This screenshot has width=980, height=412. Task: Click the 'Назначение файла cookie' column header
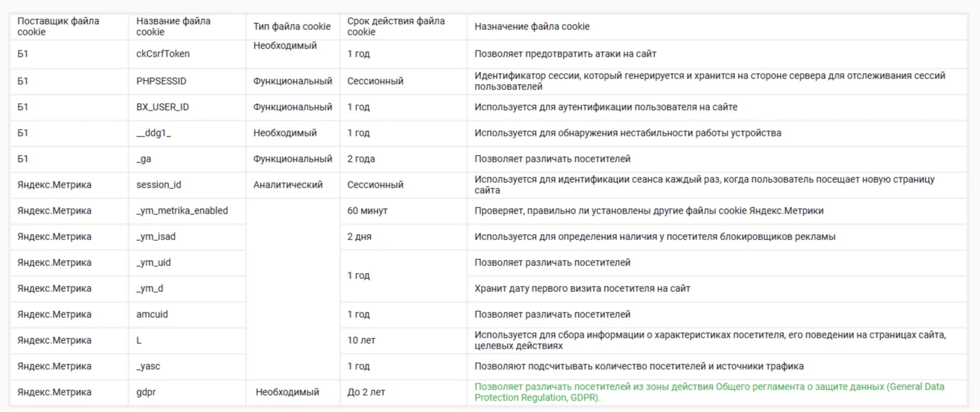532,27
